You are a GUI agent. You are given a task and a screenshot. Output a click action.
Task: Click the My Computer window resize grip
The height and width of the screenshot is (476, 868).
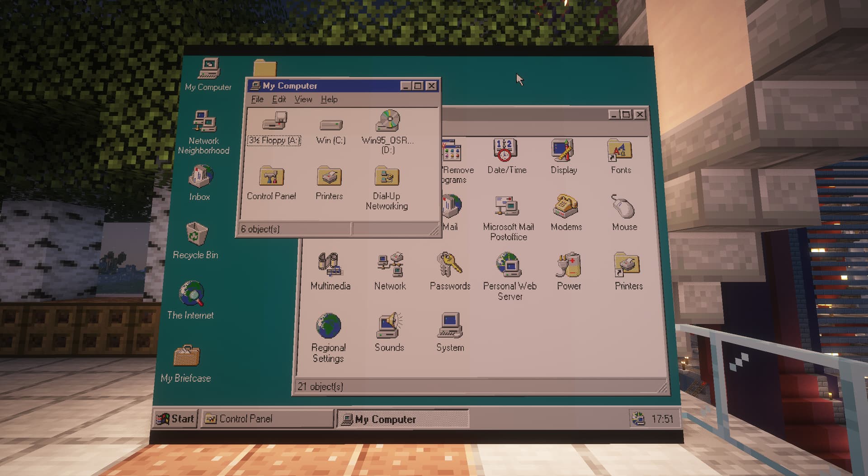pos(434,231)
